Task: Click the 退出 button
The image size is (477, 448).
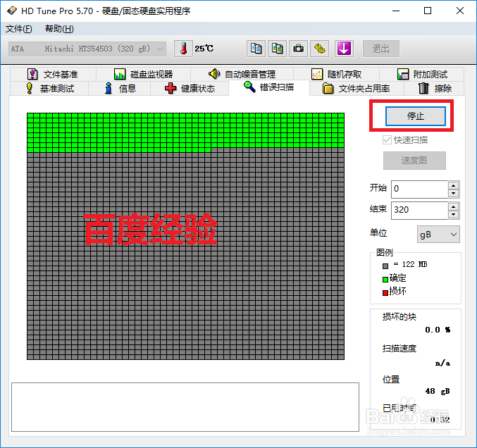Action: 381,49
